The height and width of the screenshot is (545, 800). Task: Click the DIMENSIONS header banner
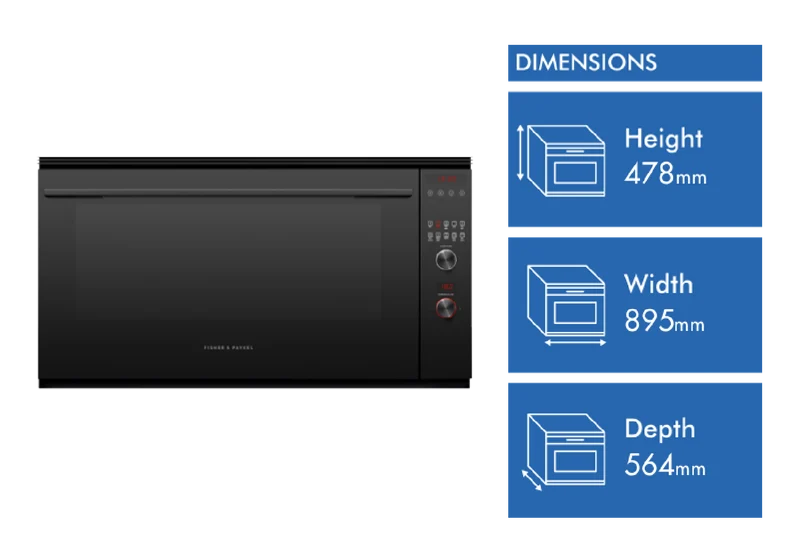click(x=635, y=63)
